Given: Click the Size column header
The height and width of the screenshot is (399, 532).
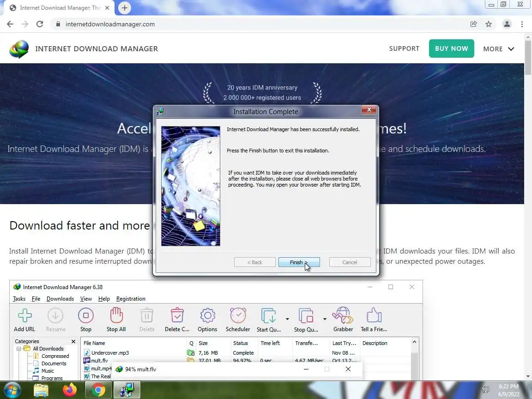Looking at the screenshot, I should [x=213, y=343].
